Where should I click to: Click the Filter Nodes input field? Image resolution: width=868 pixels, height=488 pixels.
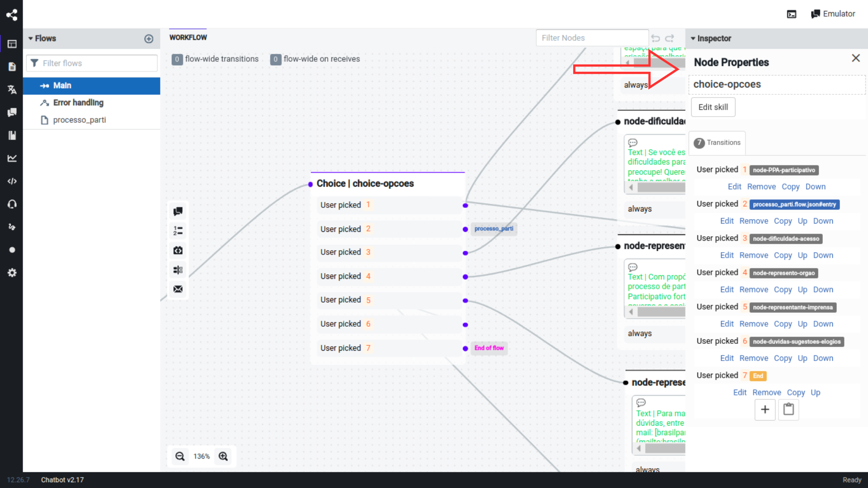click(x=591, y=38)
